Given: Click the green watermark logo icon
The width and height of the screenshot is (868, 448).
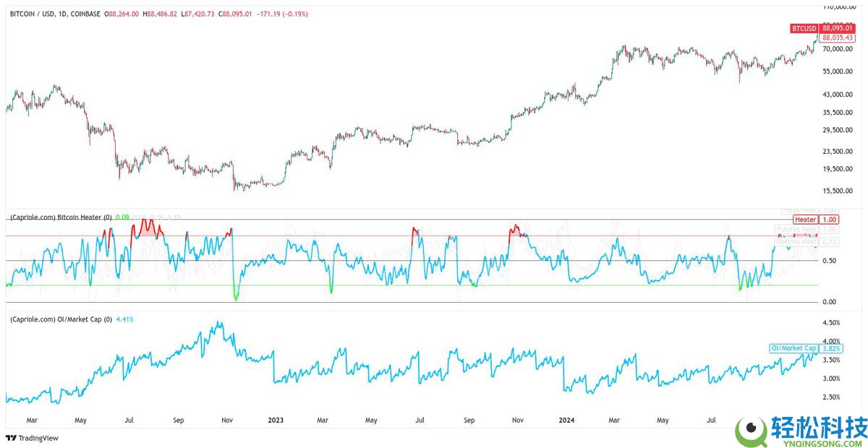Looking at the screenshot, I should point(754,431).
